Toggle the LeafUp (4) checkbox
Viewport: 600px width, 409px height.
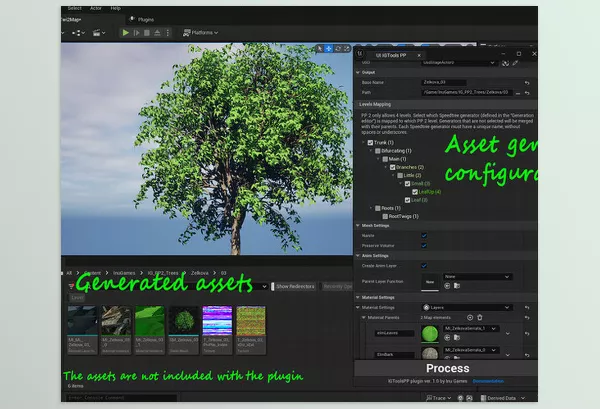(x=415, y=192)
